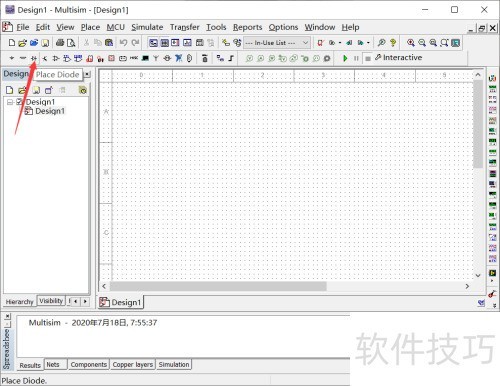Switch to the Hierarchy tab

pyautogui.click(x=19, y=302)
